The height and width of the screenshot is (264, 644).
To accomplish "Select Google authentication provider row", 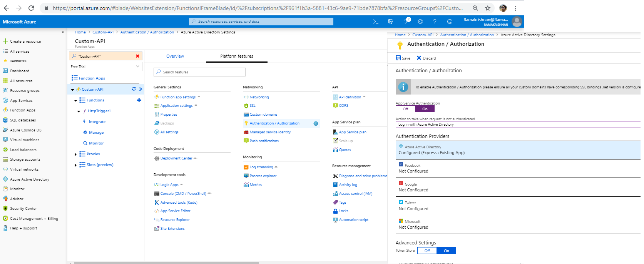I will point(518,187).
